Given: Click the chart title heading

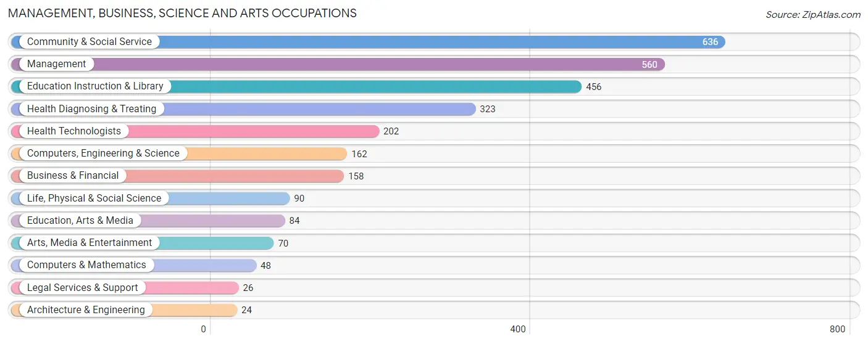Looking at the screenshot, I should point(182,13).
